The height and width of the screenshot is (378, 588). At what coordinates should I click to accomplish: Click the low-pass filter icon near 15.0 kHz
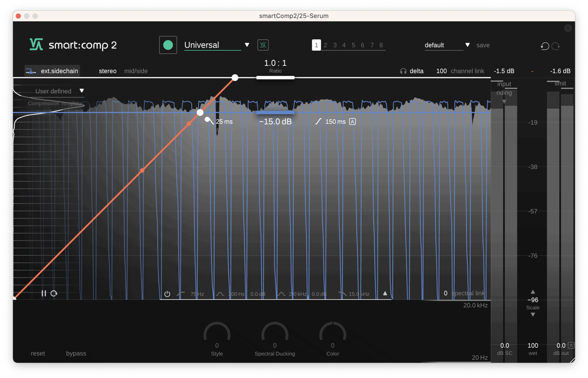[x=342, y=294]
